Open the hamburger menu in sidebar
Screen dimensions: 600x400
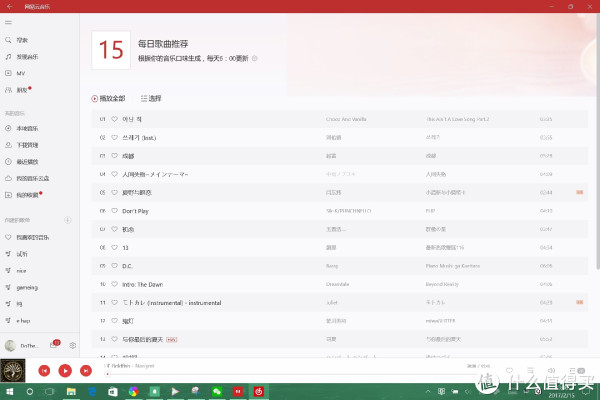8,23
